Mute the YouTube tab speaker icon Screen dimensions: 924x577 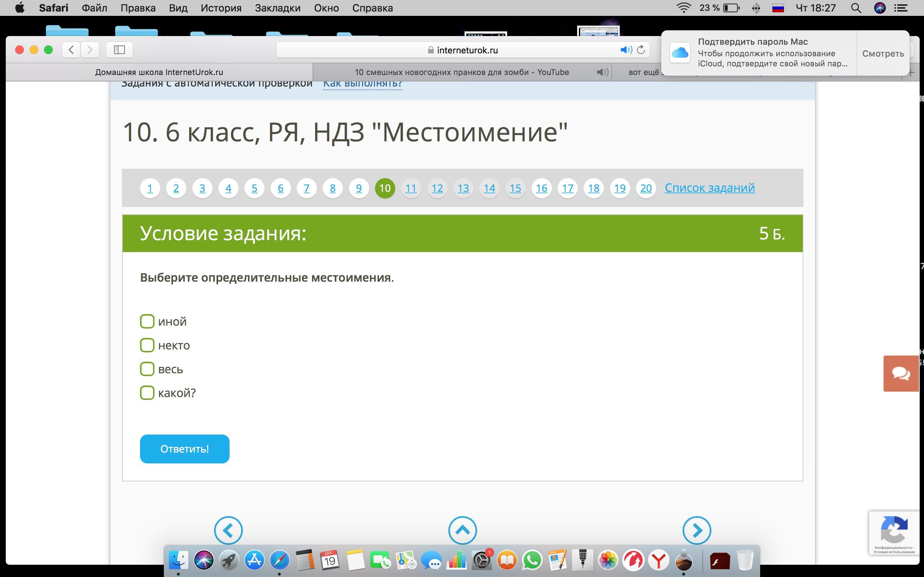coord(602,72)
